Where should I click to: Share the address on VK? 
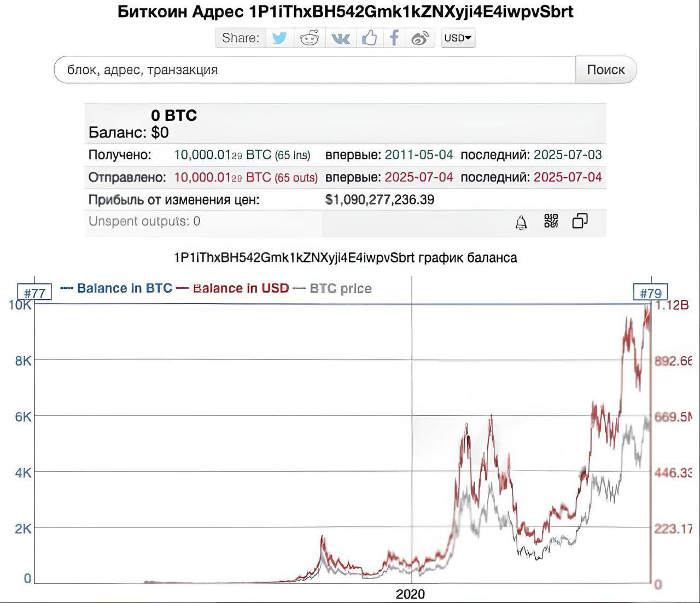click(x=341, y=38)
